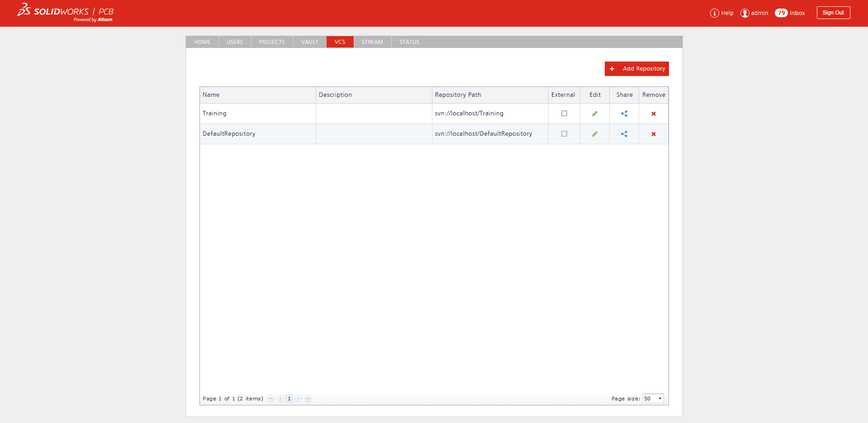Edit the Training repository with pencil icon
The height and width of the screenshot is (423, 868).
pos(595,114)
